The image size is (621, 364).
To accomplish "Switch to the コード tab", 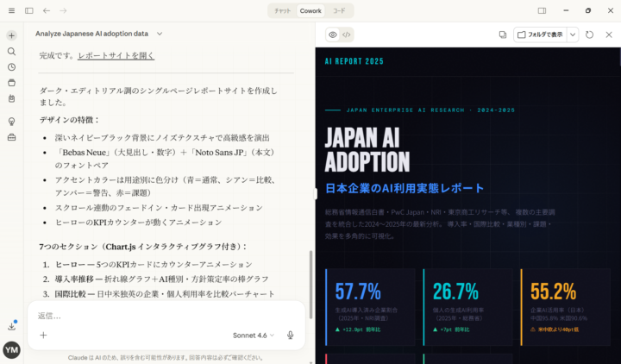I will [339, 10].
